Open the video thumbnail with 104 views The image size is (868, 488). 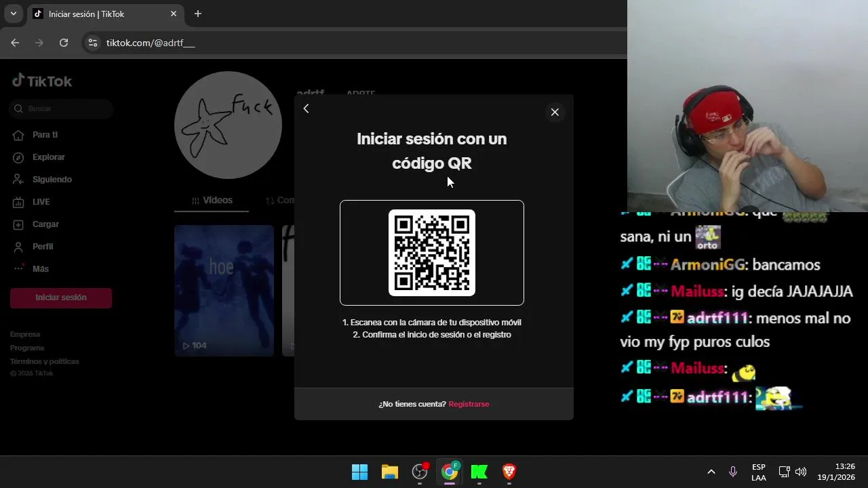(224, 291)
